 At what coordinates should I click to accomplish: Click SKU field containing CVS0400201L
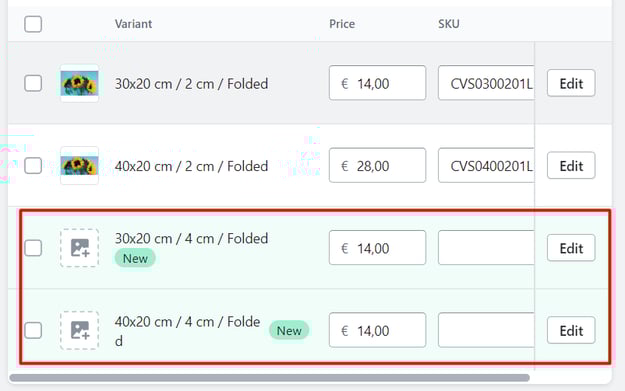click(486, 165)
